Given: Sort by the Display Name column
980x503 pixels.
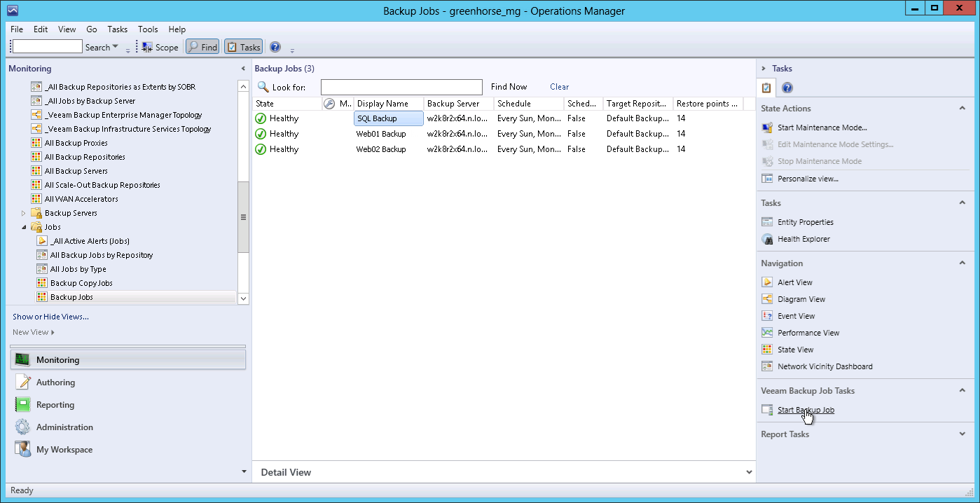Looking at the screenshot, I should [389, 104].
